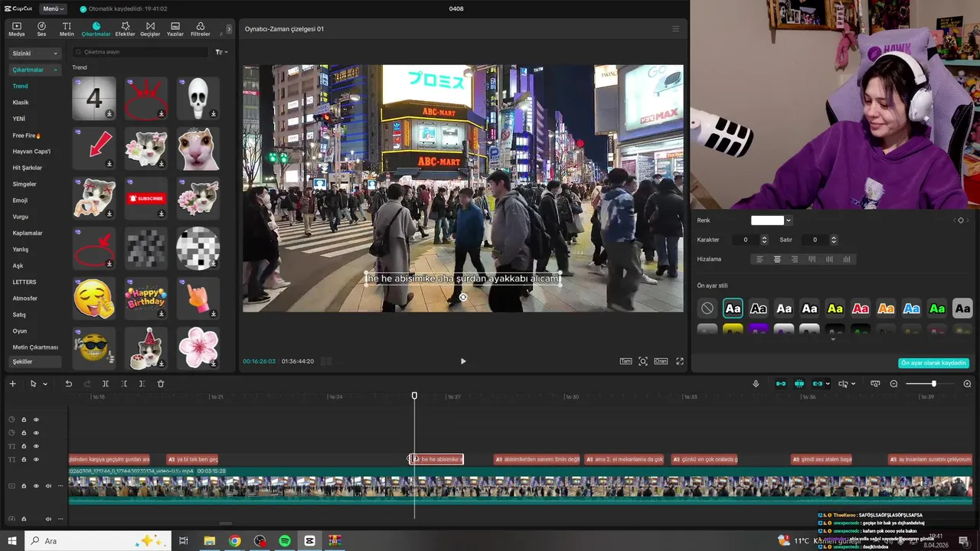
Task: Hide the main video track
Action: [x=36, y=486]
